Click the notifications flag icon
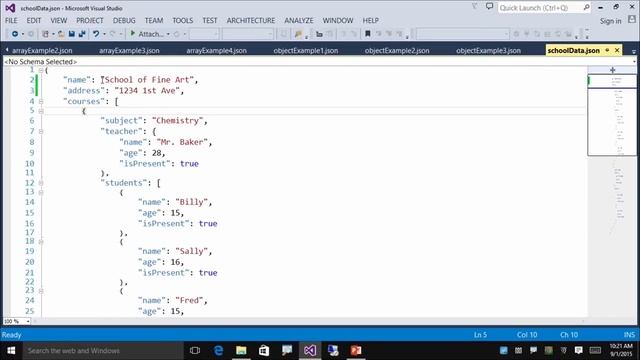The width and height of the screenshot is (640, 360). (x=474, y=7)
